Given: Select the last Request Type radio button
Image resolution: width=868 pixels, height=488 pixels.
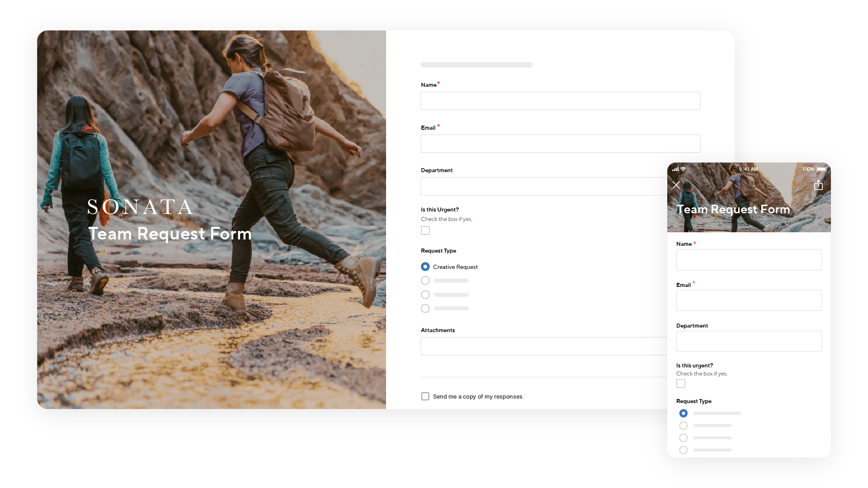Looking at the screenshot, I should [x=425, y=308].
